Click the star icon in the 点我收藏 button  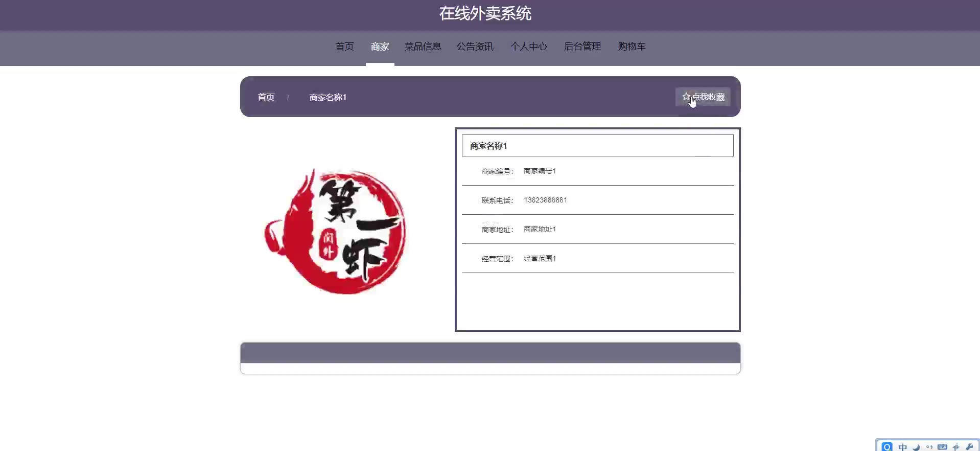click(686, 97)
